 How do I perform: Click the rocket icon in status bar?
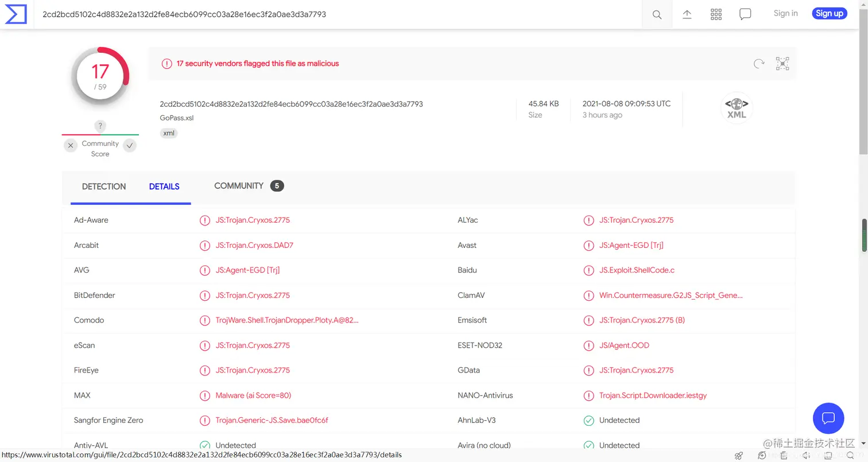739,456
